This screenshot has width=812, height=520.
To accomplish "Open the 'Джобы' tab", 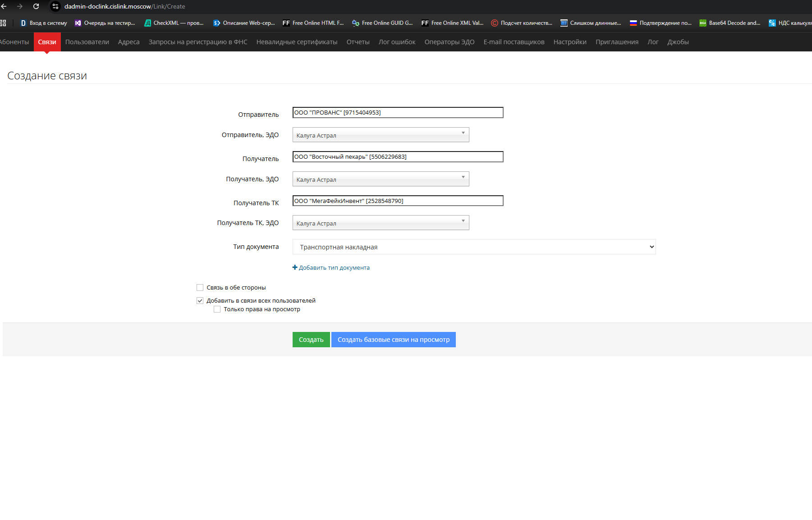I will pos(678,42).
